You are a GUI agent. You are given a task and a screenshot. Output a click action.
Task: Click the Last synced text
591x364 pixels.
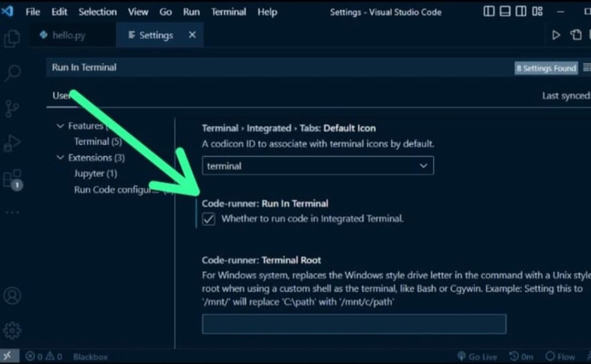click(x=566, y=96)
